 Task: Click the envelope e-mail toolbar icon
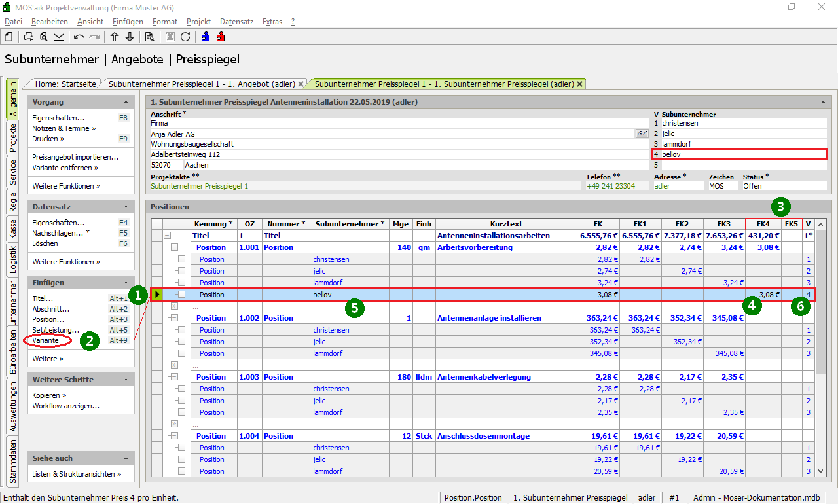pos(59,37)
